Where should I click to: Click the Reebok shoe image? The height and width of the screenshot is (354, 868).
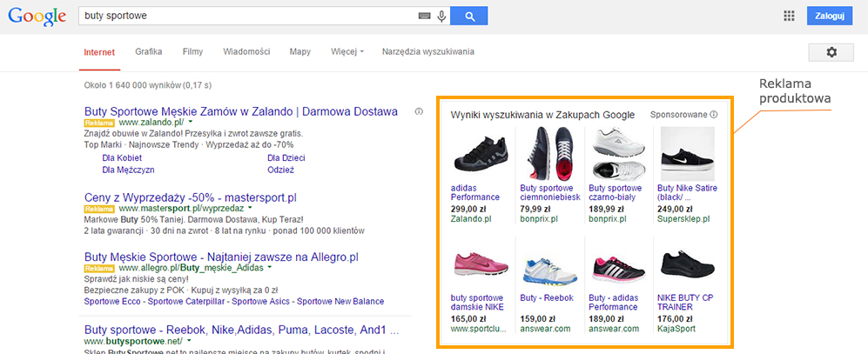pos(549,270)
